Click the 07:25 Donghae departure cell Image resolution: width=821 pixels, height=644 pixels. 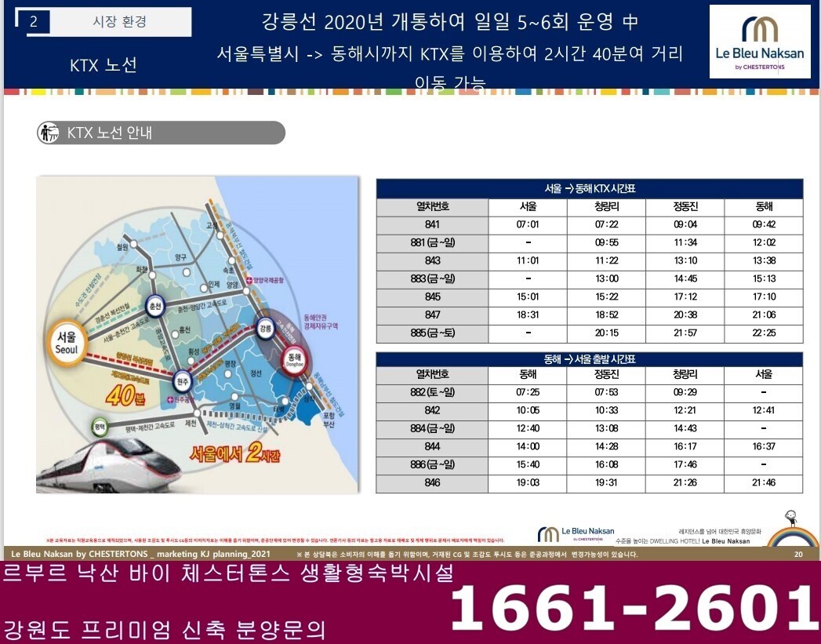528,392
